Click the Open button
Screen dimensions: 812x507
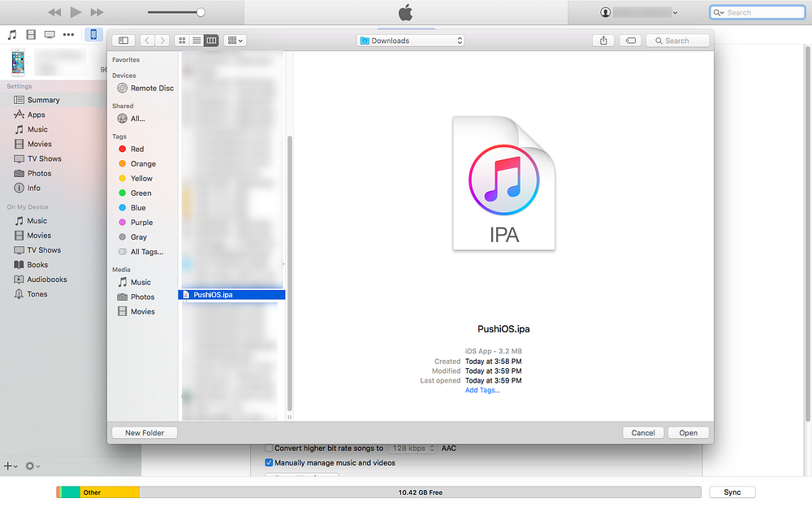pos(689,433)
